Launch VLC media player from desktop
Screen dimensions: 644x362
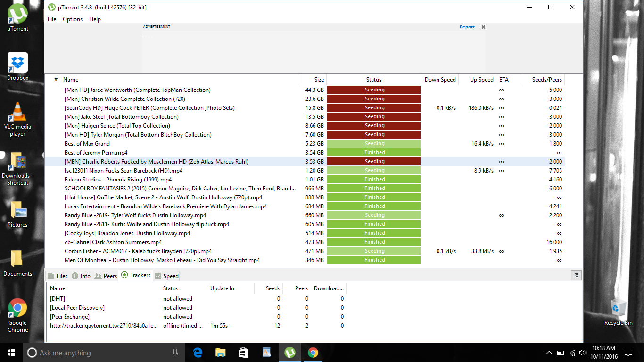click(x=17, y=113)
